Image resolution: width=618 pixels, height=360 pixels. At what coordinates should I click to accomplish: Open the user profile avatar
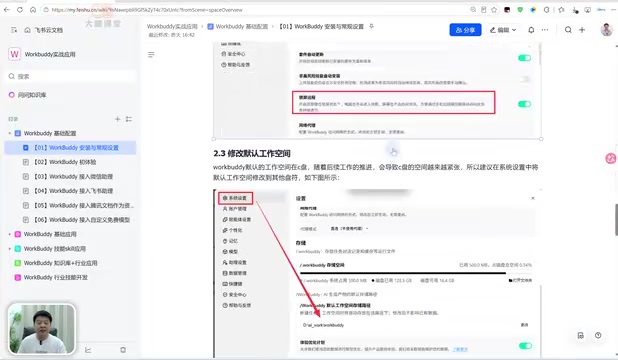[607, 30]
